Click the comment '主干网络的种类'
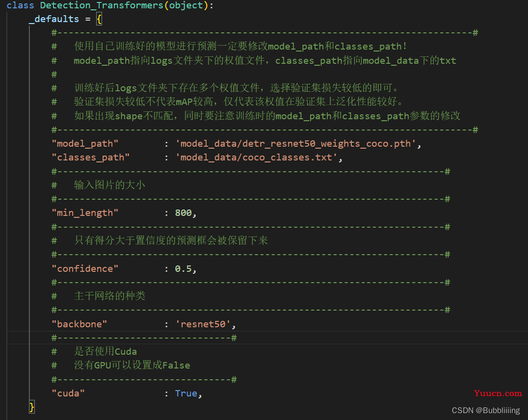The image size is (528, 420). point(109,296)
